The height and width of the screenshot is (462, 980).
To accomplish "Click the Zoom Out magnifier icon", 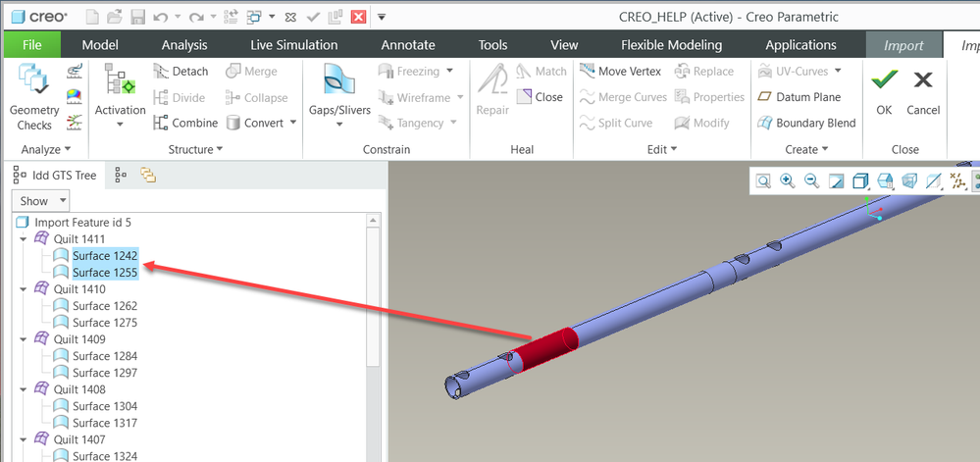I will [812, 181].
